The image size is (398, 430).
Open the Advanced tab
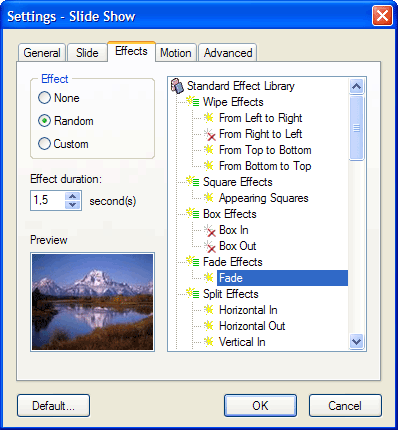228,53
